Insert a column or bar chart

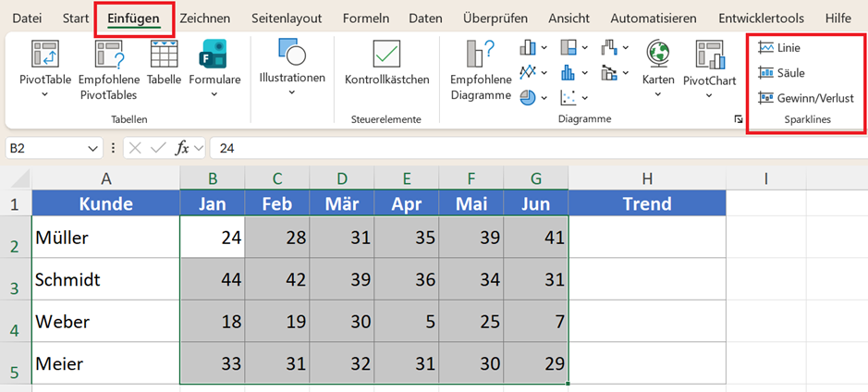[x=528, y=48]
